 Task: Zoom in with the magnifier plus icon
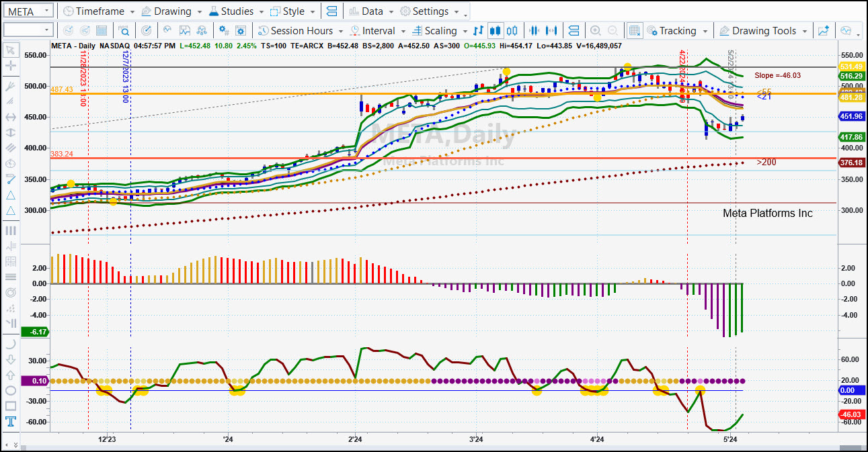tap(596, 30)
